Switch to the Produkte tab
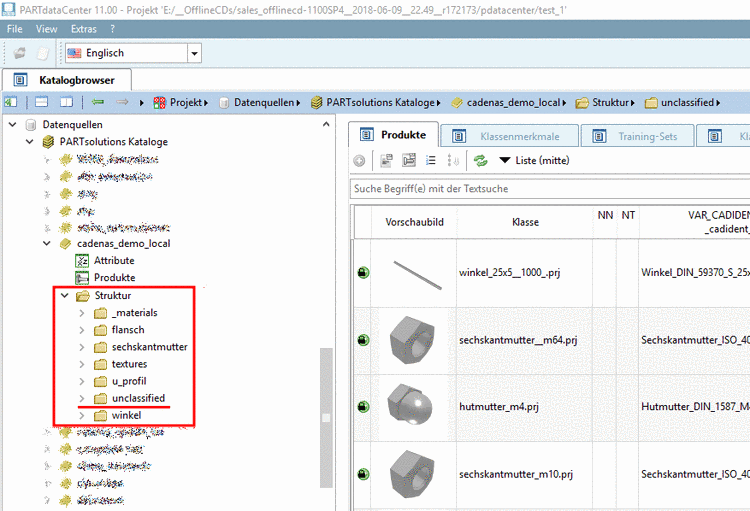The image size is (750, 511). [393, 135]
